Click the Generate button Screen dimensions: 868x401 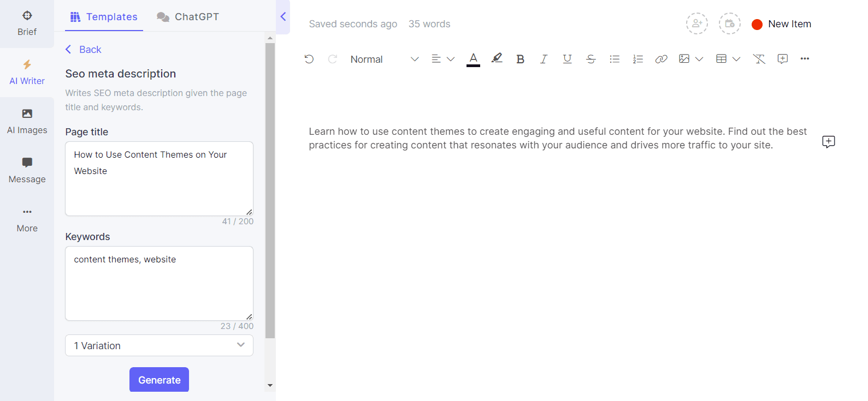159,380
